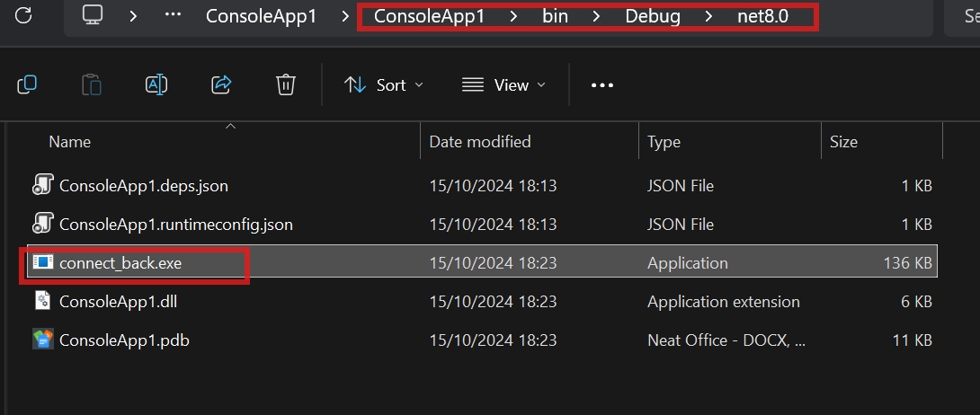Click the Size column header
Image resolution: width=980 pixels, height=415 pixels.
click(x=843, y=142)
